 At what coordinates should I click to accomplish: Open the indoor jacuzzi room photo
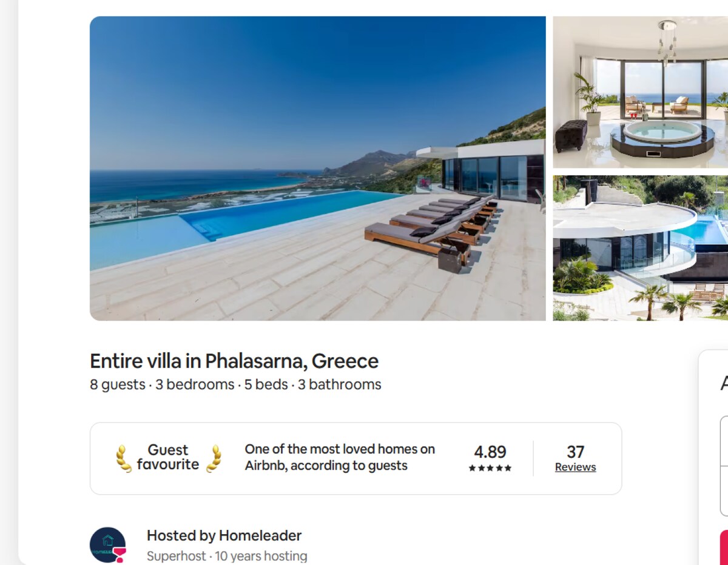641,92
